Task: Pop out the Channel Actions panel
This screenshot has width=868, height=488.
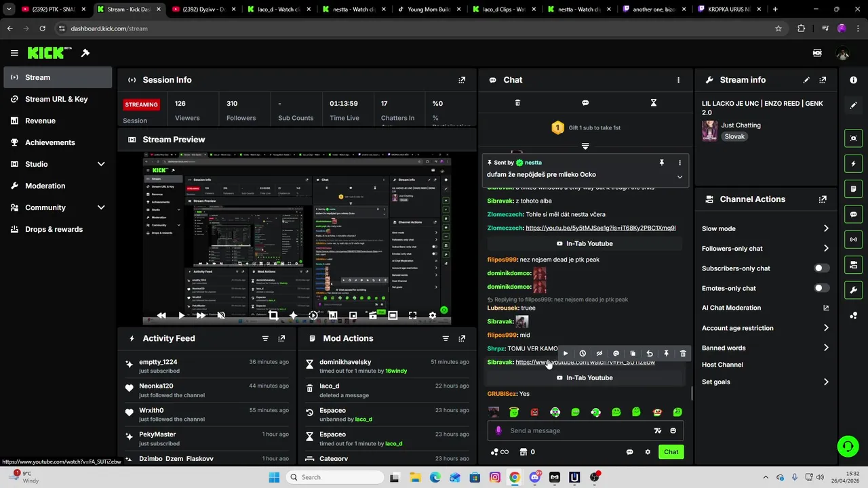Action: coord(823,199)
